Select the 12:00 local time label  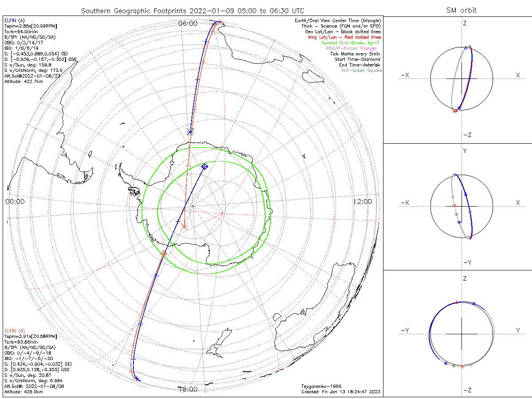click(x=362, y=201)
